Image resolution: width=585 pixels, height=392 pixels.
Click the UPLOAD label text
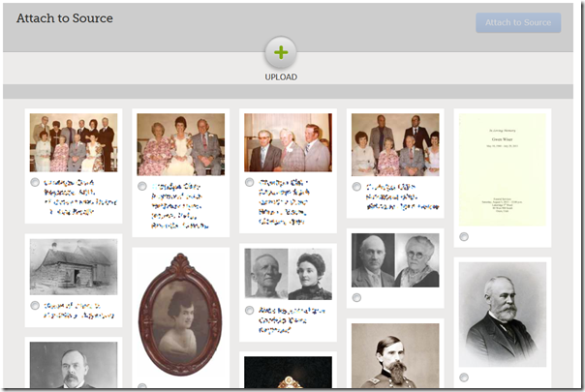pyautogui.click(x=281, y=77)
